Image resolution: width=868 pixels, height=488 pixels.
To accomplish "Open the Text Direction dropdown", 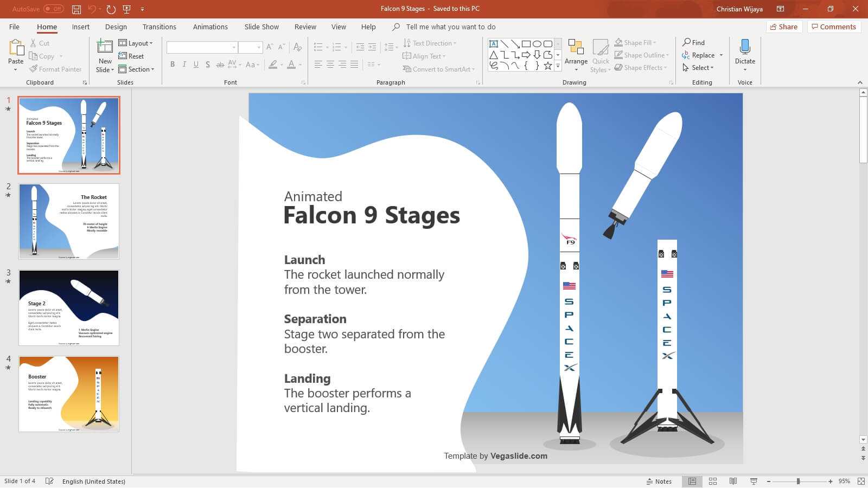I will 430,43.
